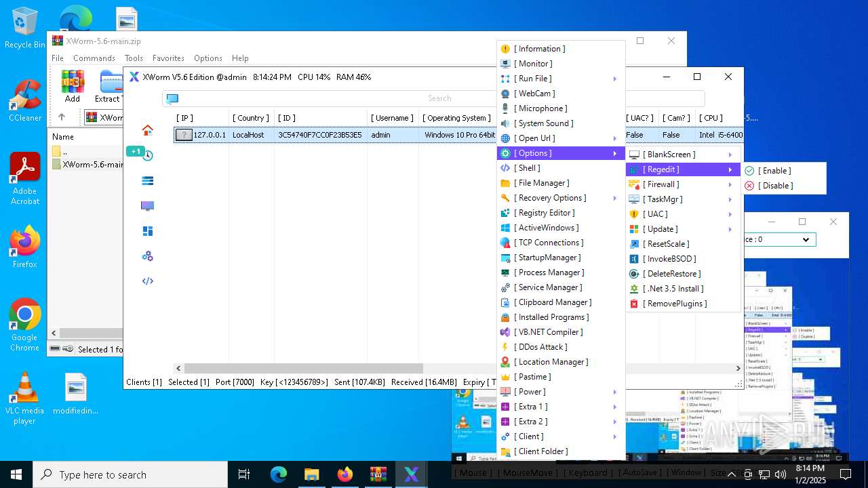Open the Favorites menu in WinRAR
This screenshot has height=488, width=868.
point(168,58)
